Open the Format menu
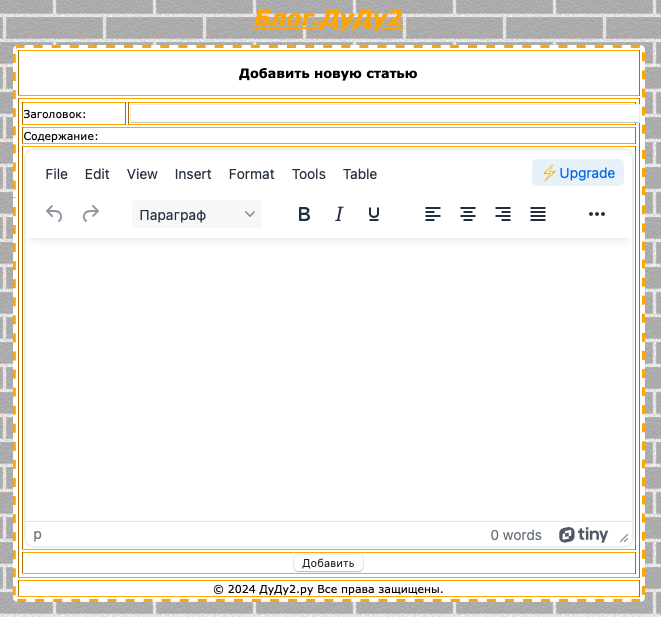 [x=251, y=174]
